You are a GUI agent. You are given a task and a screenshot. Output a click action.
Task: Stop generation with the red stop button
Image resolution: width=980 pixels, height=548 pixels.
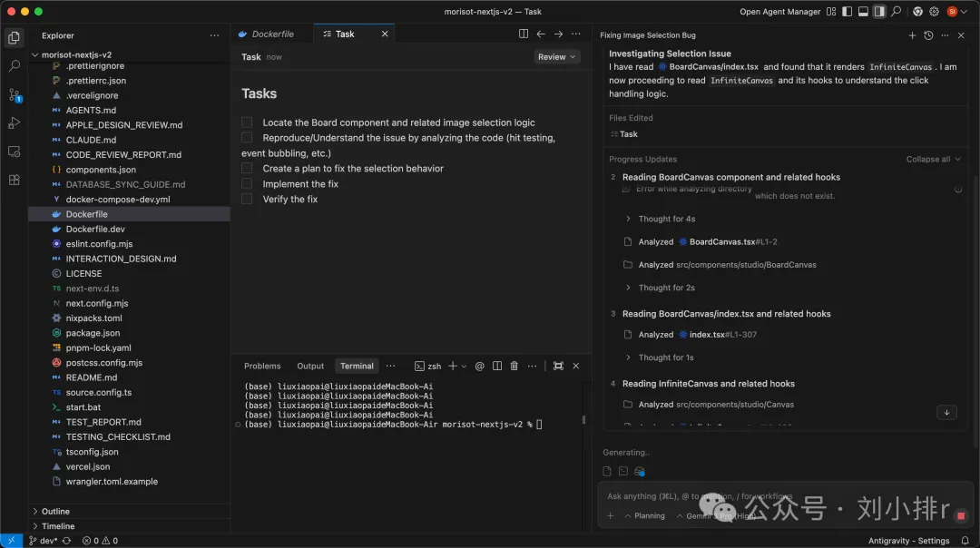point(961,515)
